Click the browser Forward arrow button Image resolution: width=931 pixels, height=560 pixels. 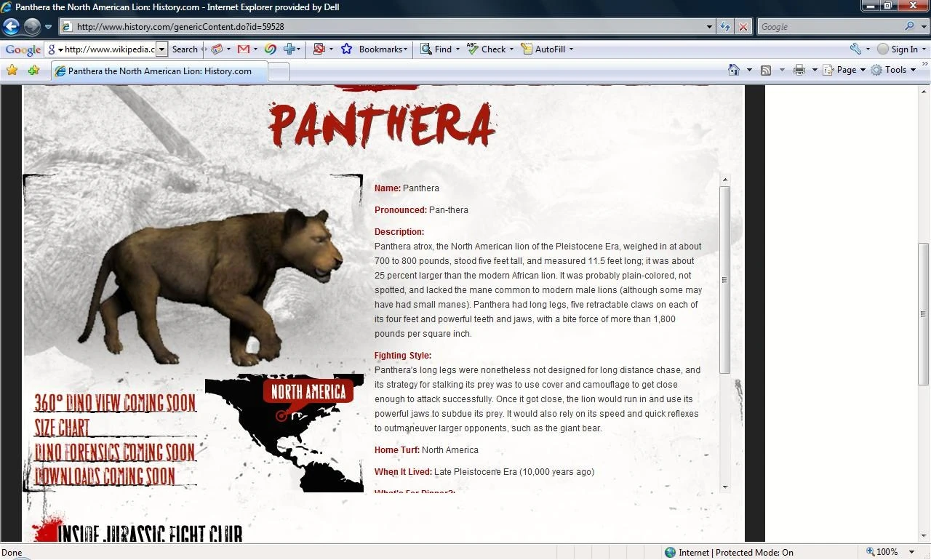(32, 27)
